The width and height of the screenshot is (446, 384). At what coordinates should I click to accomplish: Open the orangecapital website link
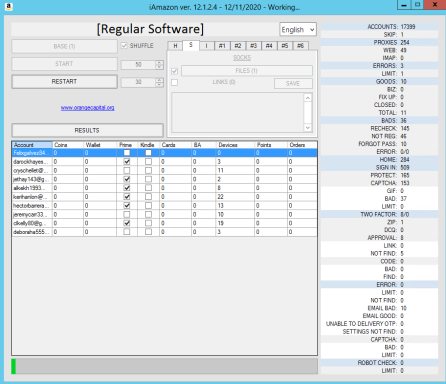coord(88,108)
